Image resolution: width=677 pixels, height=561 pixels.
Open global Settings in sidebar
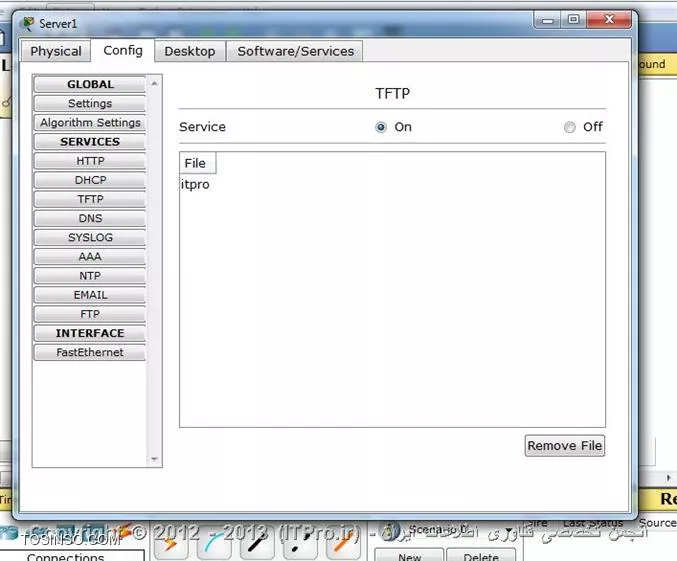[x=90, y=104]
